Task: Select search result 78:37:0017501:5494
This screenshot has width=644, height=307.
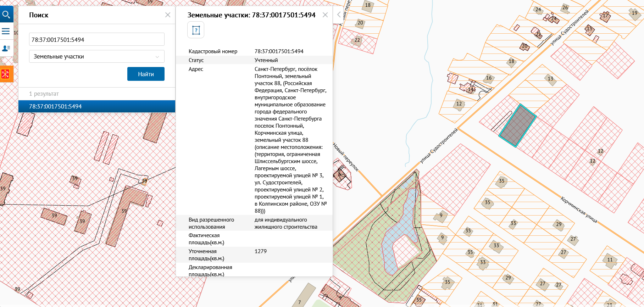Action: pos(97,106)
